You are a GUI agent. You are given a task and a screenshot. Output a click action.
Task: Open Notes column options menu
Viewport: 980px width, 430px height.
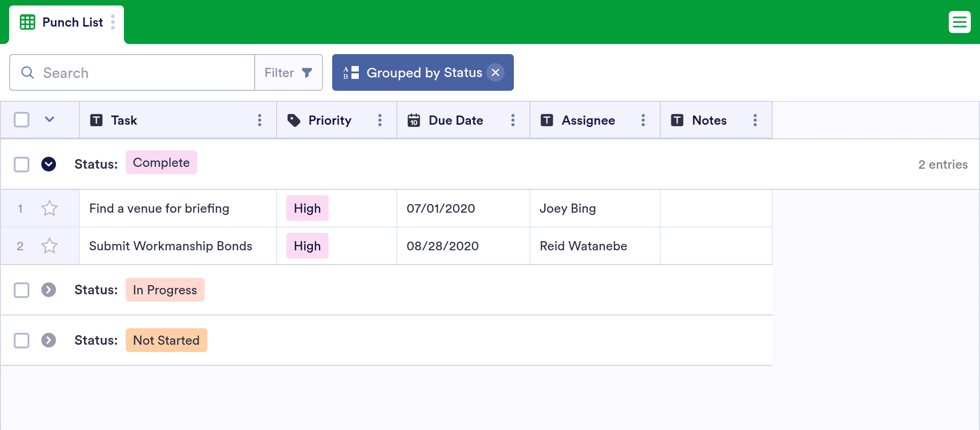755,120
